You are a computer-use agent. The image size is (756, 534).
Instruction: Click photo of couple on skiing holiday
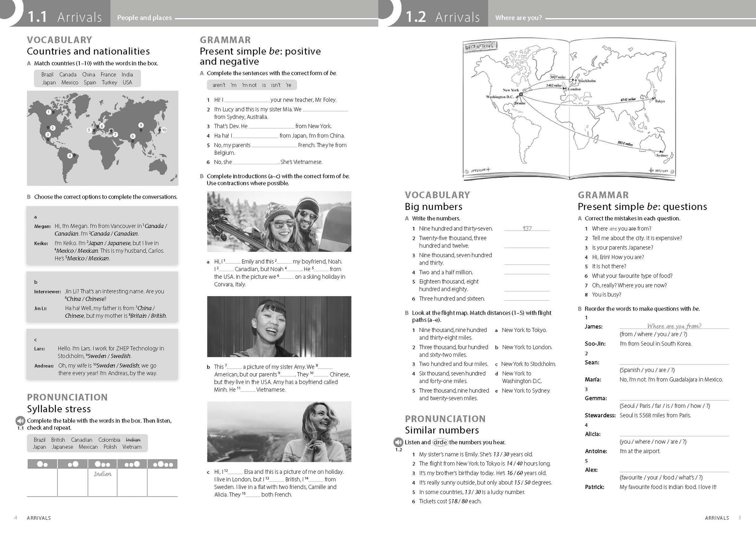(x=279, y=221)
